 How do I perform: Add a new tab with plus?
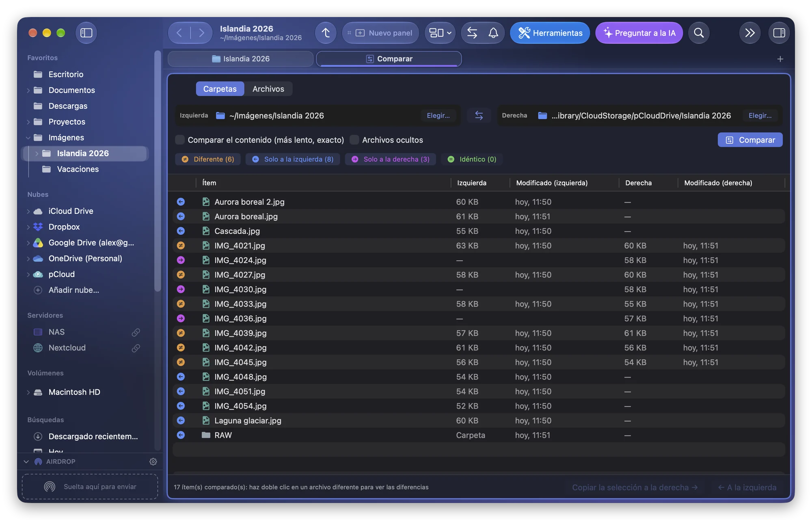coord(780,59)
